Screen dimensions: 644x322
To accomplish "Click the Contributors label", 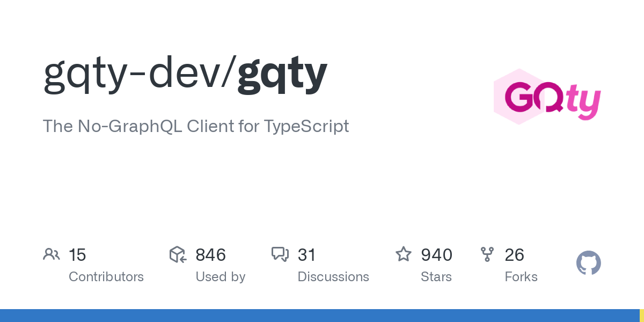I will click(106, 277).
